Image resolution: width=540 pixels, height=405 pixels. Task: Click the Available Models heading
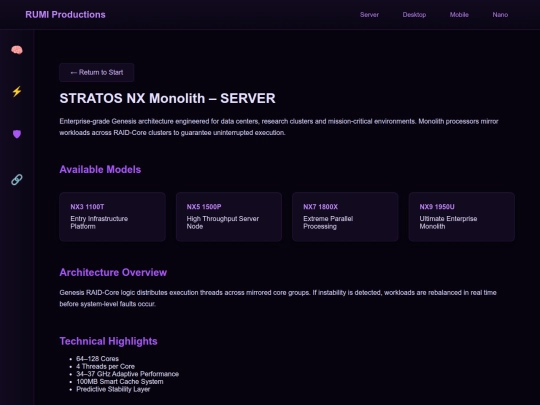pos(100,169)
